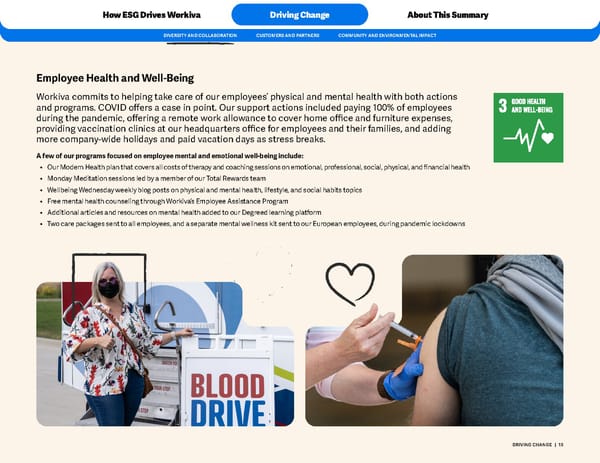
Task: Click the heartbeat line graphic in SDG badge
Action: 523,136
